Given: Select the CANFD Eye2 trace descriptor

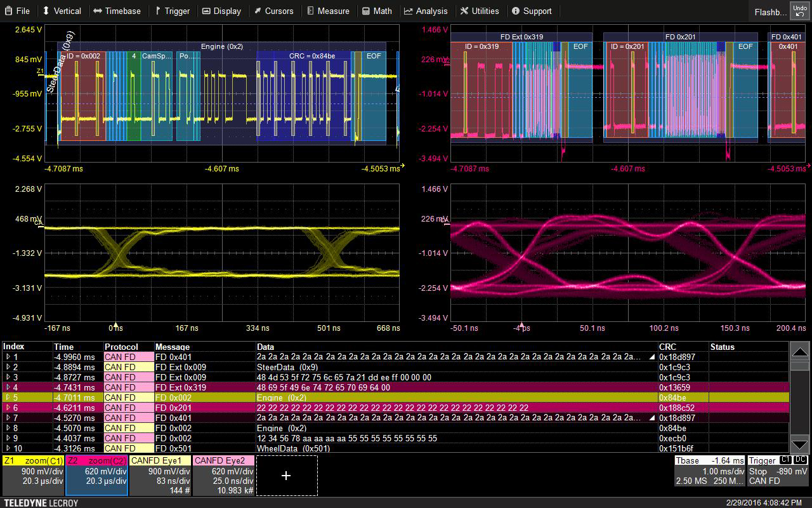Looking at the screenshot, I should [x=223, y=475].
